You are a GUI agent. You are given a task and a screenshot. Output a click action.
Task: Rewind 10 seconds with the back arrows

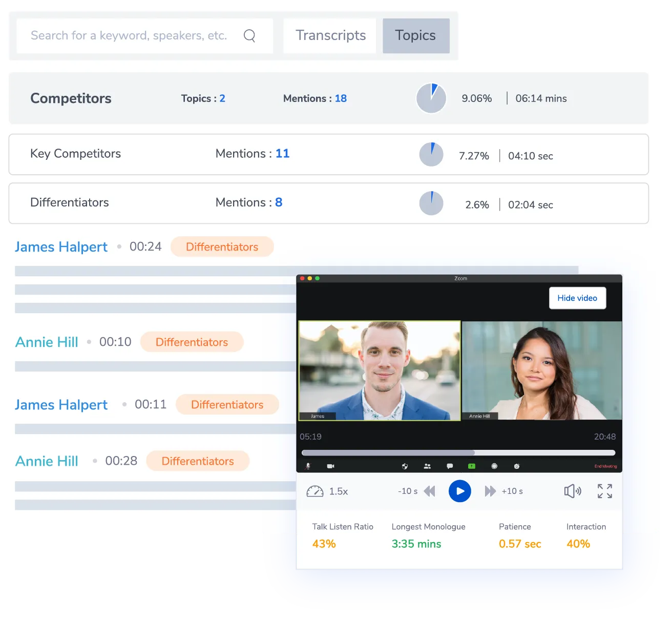429,491
